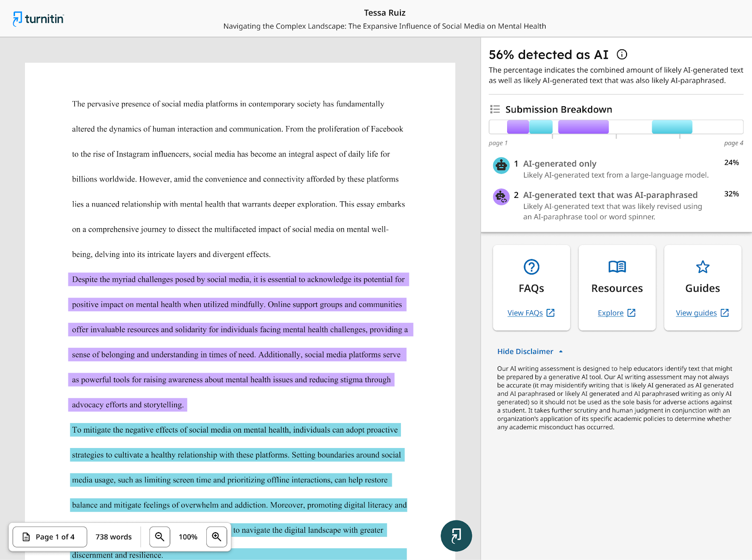Click the zoom out magnifier button

coord(160,536)
